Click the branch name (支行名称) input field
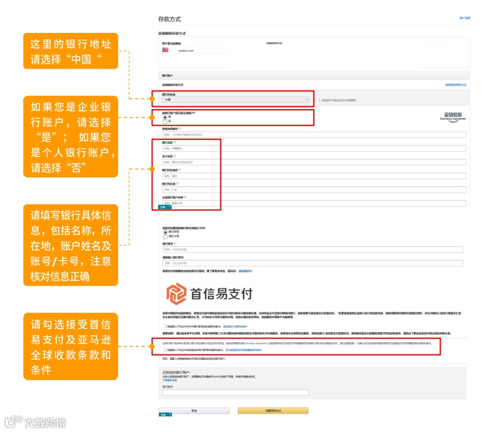Viewport: 504px width, 432px height. [314, 162]
